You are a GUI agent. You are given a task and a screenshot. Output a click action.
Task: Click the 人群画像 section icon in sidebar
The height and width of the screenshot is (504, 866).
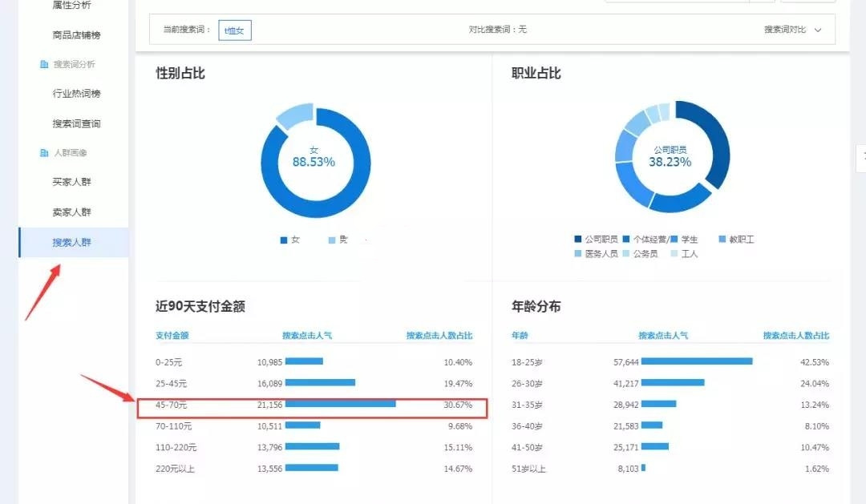click(x=45, y=152)
